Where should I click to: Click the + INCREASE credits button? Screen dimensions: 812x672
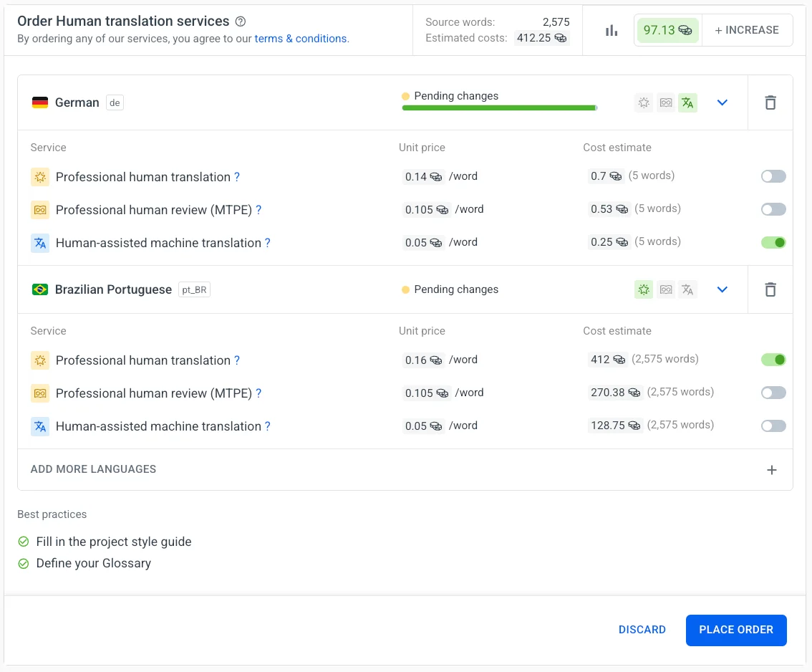tap(747, 30)
